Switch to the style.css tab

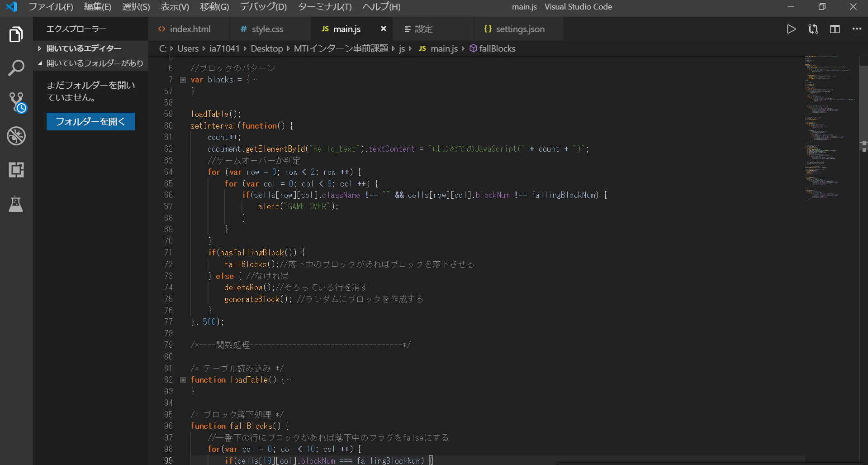[x=270, y=29]
